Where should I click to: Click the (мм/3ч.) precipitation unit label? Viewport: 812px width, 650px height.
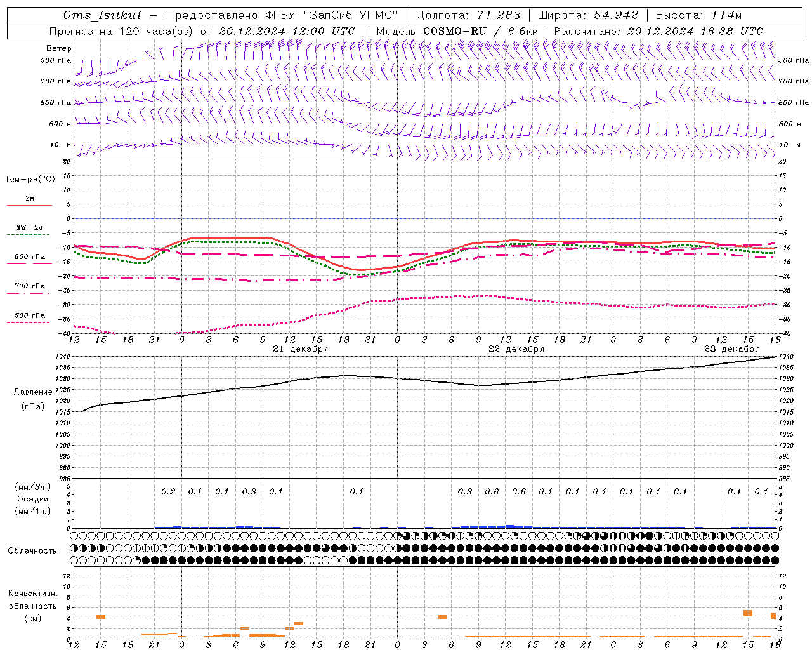pos(33,487)
